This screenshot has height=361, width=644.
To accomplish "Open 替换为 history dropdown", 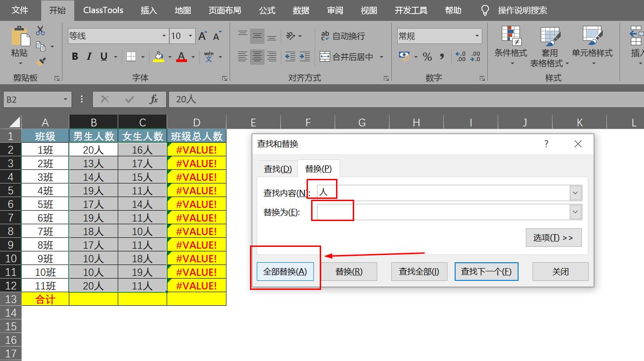I will pyautogui.click(x=576, y=212).
